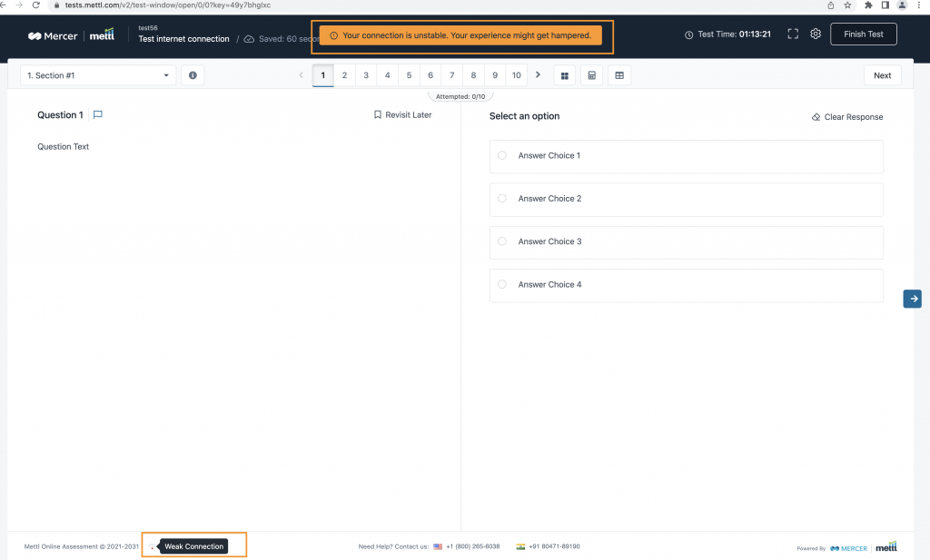Flag Question 1 using the flag icon
Viewport: 930px width, 560px height.
coord(97,114)
